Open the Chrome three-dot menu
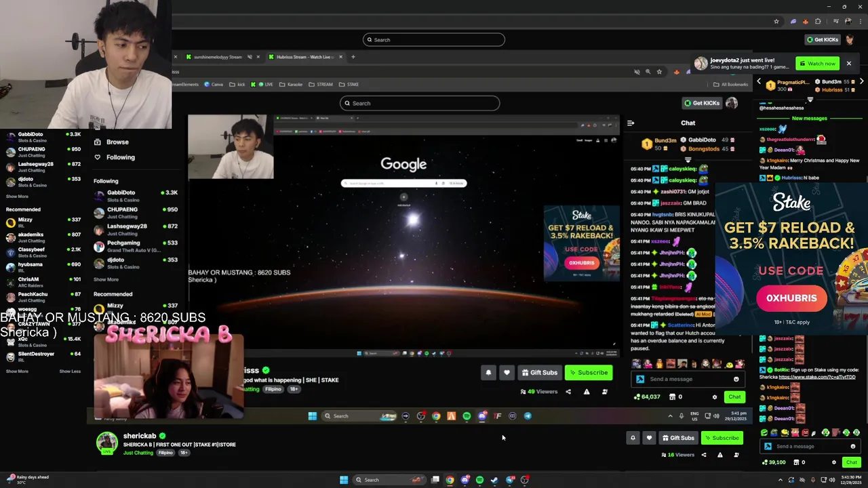Screen dimensions: 868x488 pyautogui.click(x=861, y=21)
